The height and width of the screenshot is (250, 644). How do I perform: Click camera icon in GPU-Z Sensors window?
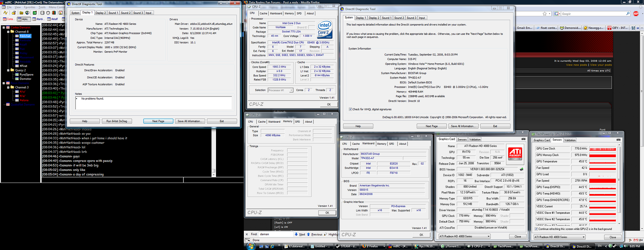619,140
